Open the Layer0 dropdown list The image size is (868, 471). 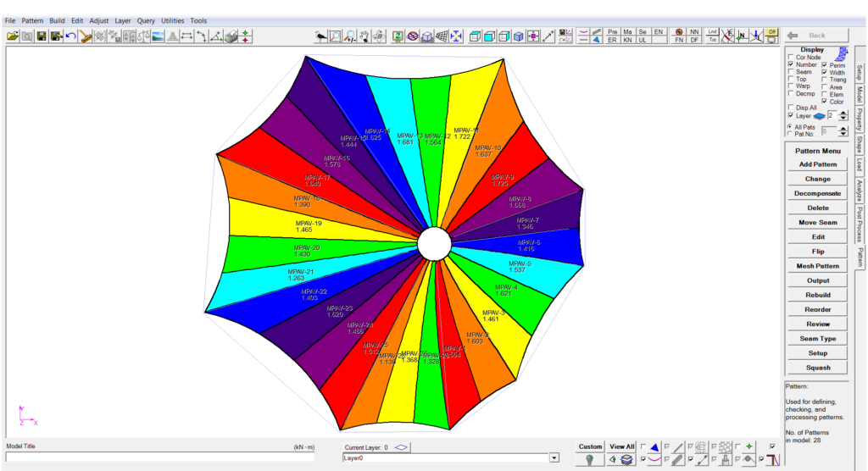[554, 457]
